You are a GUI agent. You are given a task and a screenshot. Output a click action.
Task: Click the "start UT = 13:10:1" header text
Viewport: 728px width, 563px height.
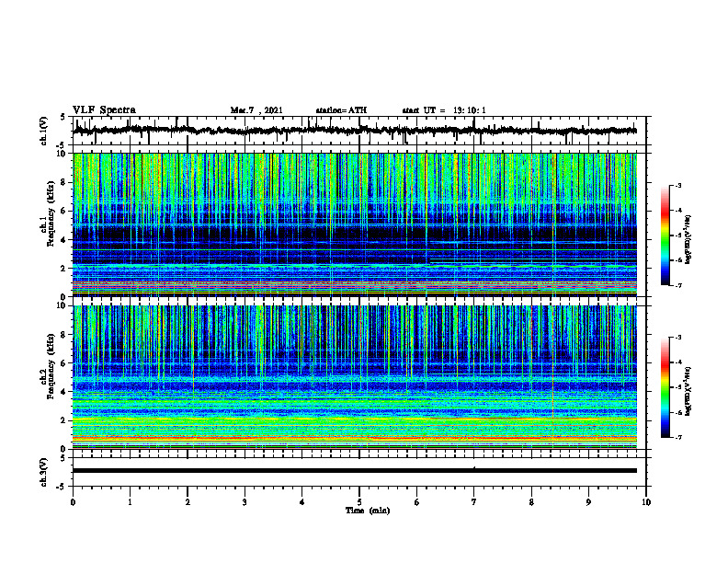pyautogui.click(x=444, y=110)
